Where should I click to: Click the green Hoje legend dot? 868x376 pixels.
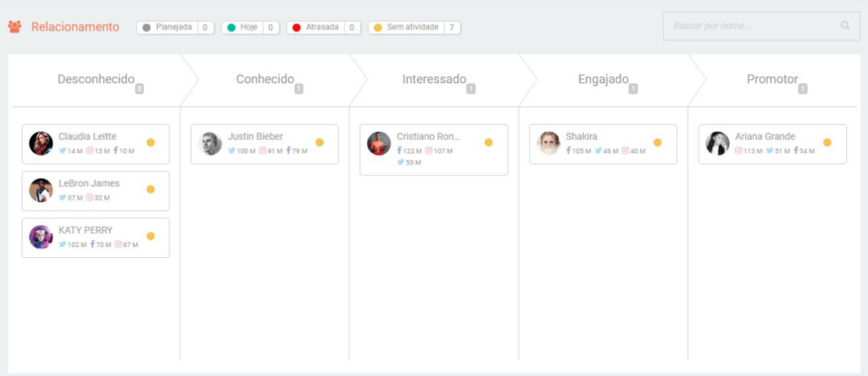(x=231, y=28)
